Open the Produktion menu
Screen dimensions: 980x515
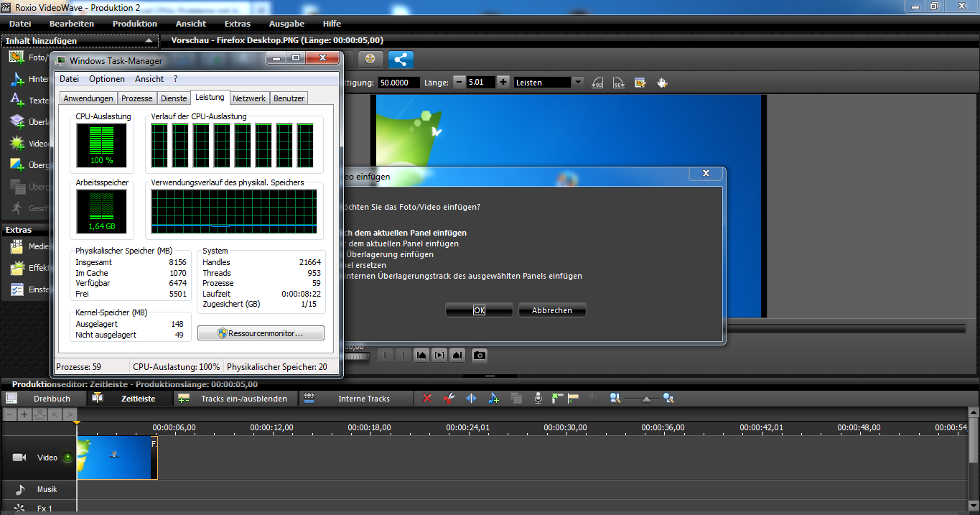135,24
